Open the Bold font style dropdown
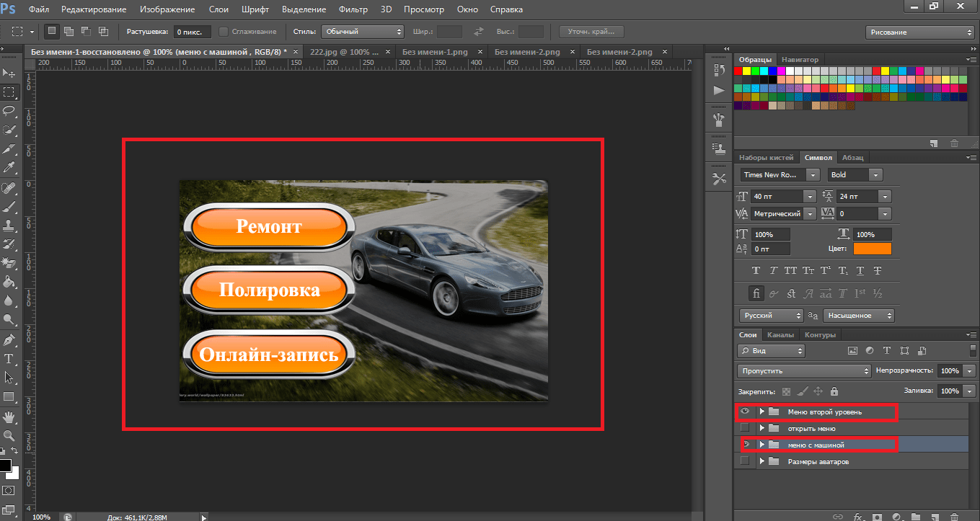Image resolution: width=980 pixels, height=521 pixels. tap(875, 174)
